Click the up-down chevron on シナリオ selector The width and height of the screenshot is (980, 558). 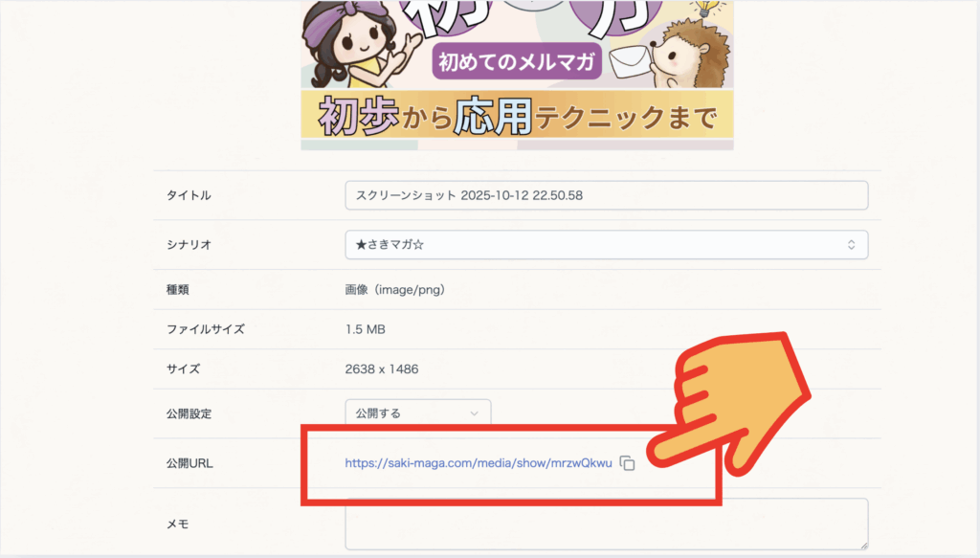click(x=851, y=245)
